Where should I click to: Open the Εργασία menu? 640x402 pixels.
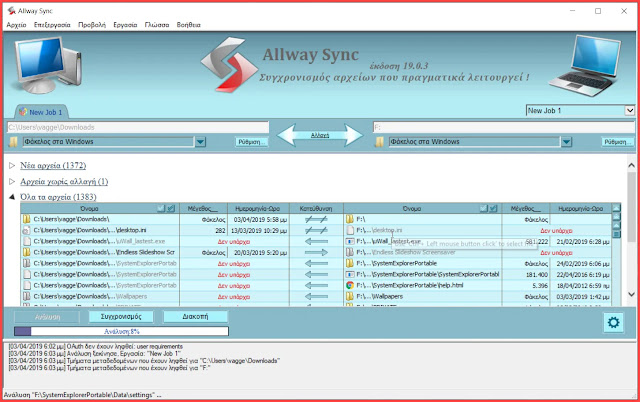(125, 25)
